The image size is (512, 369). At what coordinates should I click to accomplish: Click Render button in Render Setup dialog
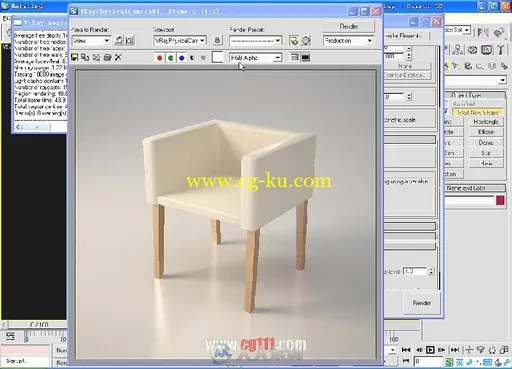(x=422, y=303)
